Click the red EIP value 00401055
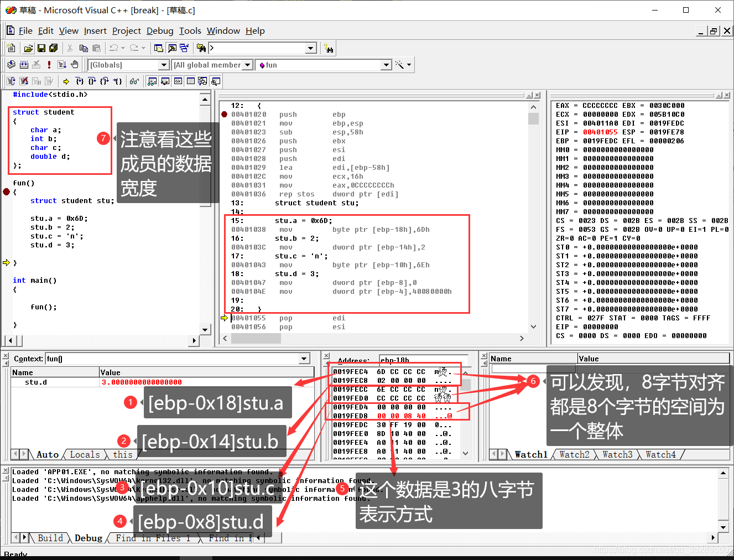Screen dimensions: 734x560 (600, 132)
